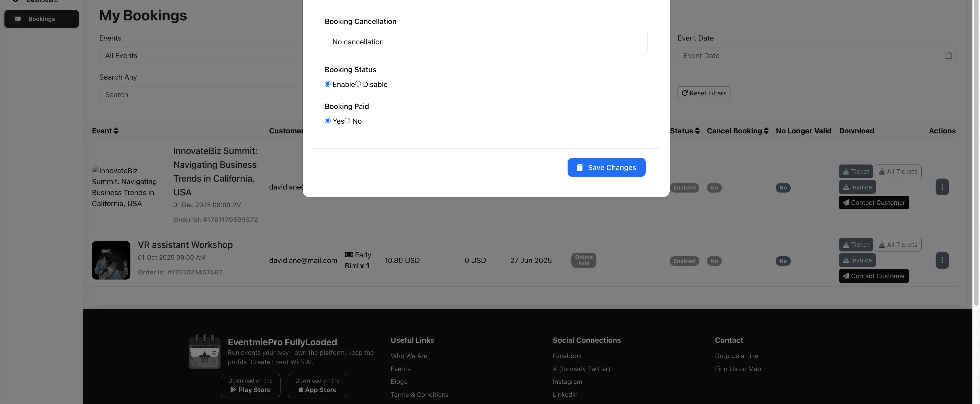980x404 pixels.
Task: Open the Dashboard sidebar item
Action: [41, 1]
